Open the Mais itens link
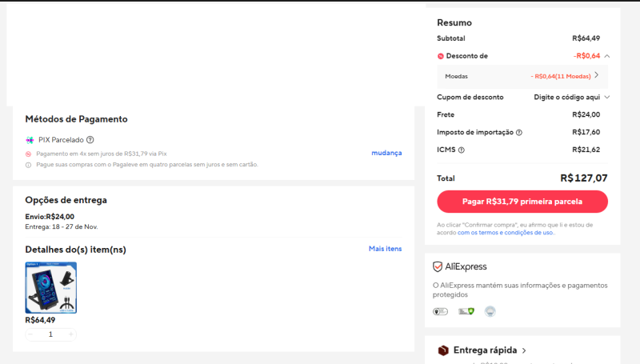 pyautogui.click(x=385, y=249)
